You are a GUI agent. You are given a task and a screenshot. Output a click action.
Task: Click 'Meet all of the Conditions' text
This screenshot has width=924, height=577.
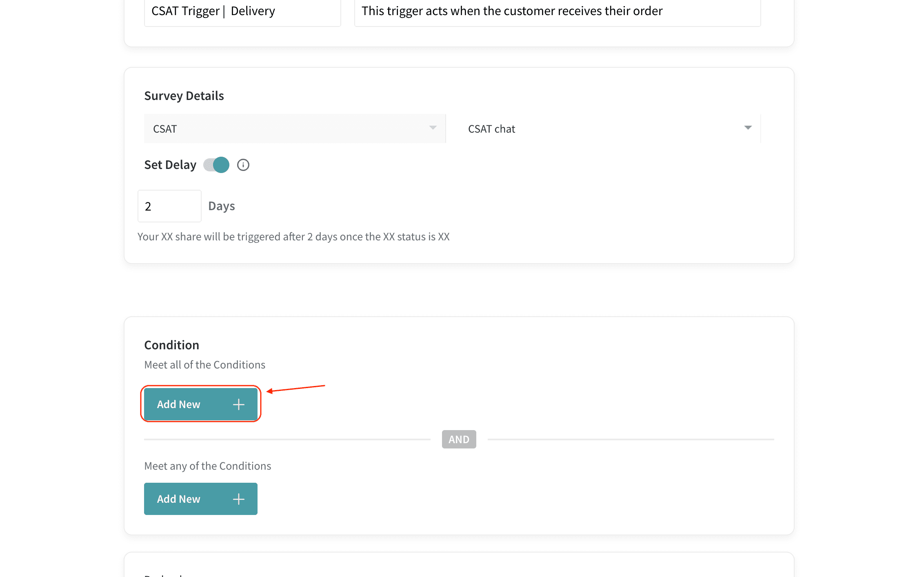(x=204, y=364)
